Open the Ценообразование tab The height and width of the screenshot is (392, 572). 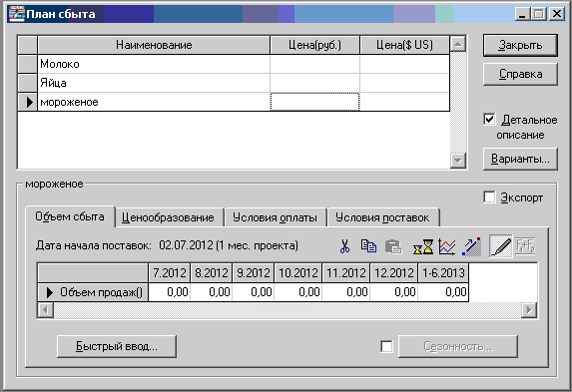[x=168, y=217]
